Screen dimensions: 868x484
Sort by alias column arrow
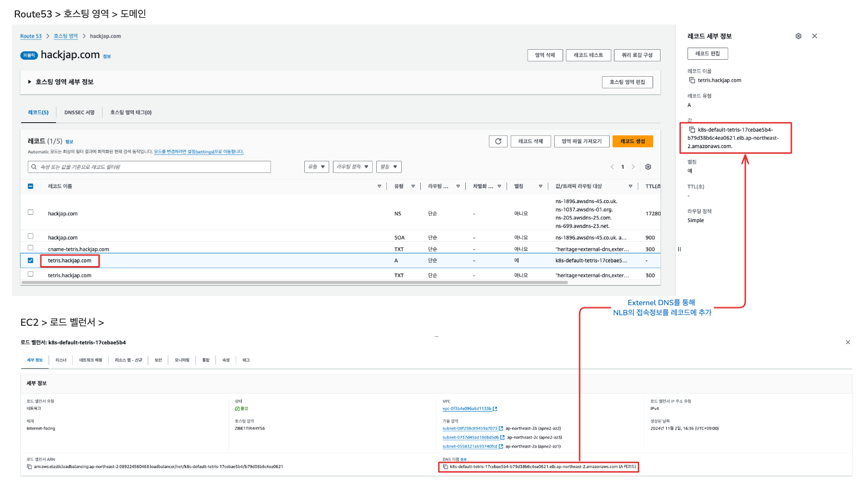click(540, 186)
